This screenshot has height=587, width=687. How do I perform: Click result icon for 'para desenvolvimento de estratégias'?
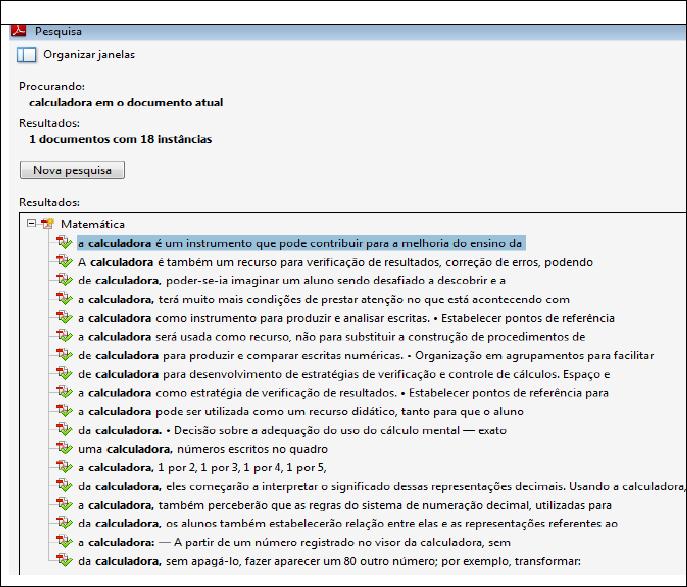coord(64,373)
